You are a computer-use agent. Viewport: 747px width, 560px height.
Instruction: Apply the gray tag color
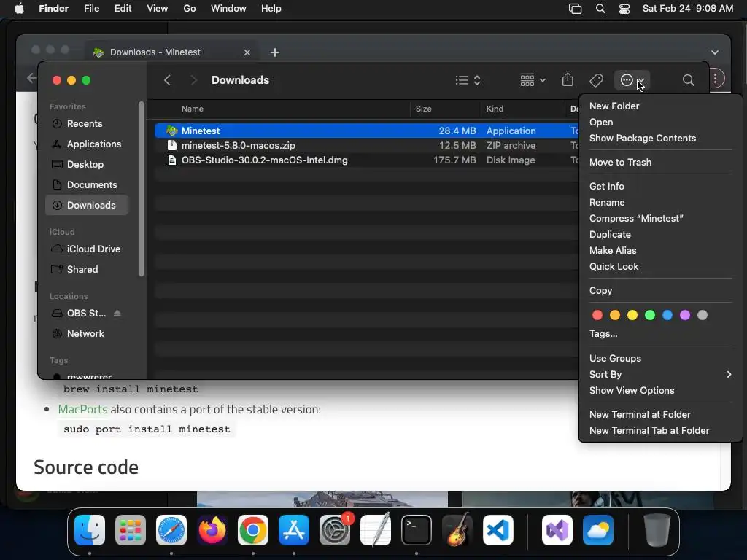click(x=703, y=315)
